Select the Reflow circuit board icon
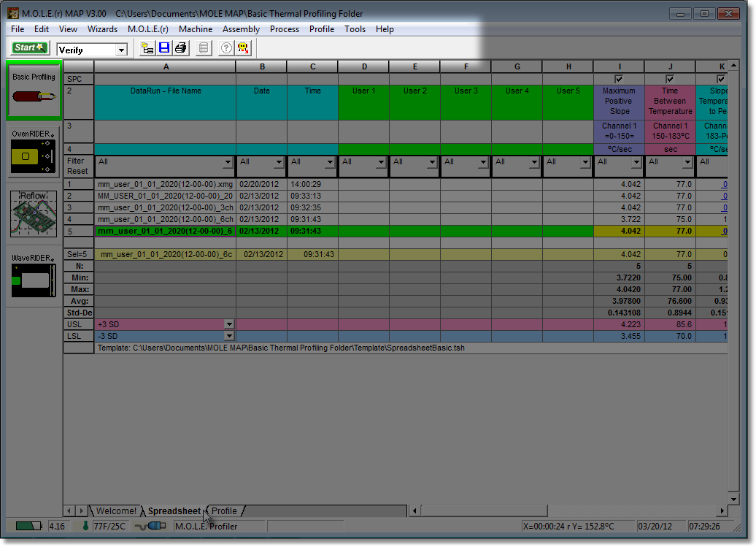 tap(34, 213)
